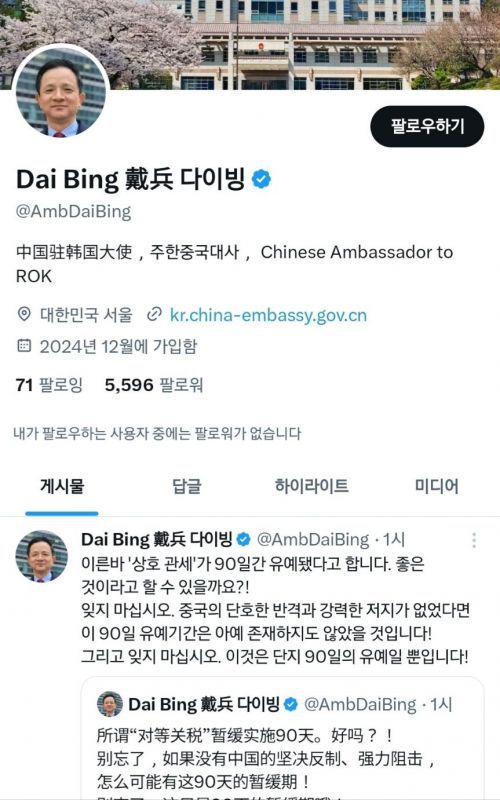This screenshot has width=500, height=800.
Task: Open the three-dot more menu on post
Action: pos(474,540)
